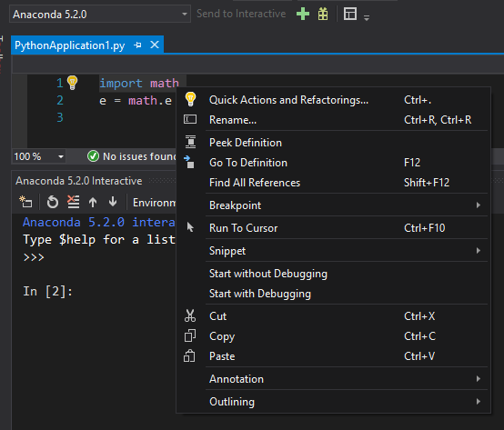
Task: Click the Environment label in interactive toolbar
Action: tap(155, 203)
